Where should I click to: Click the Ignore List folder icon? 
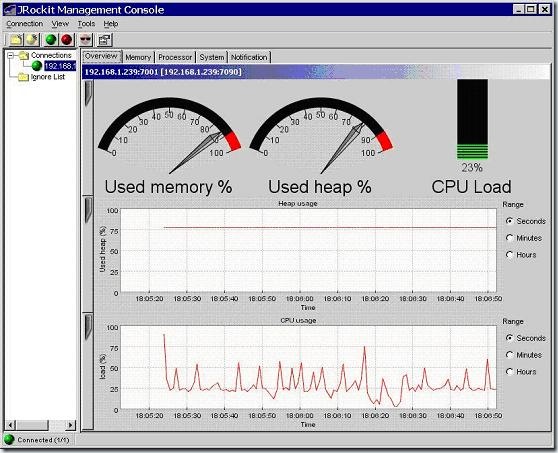click(23, 77)
